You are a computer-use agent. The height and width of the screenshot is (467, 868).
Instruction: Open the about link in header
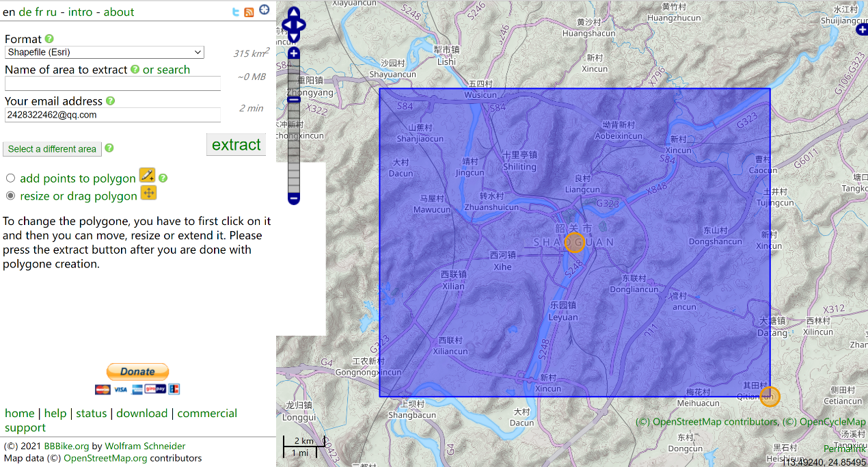tap(119, 12)
